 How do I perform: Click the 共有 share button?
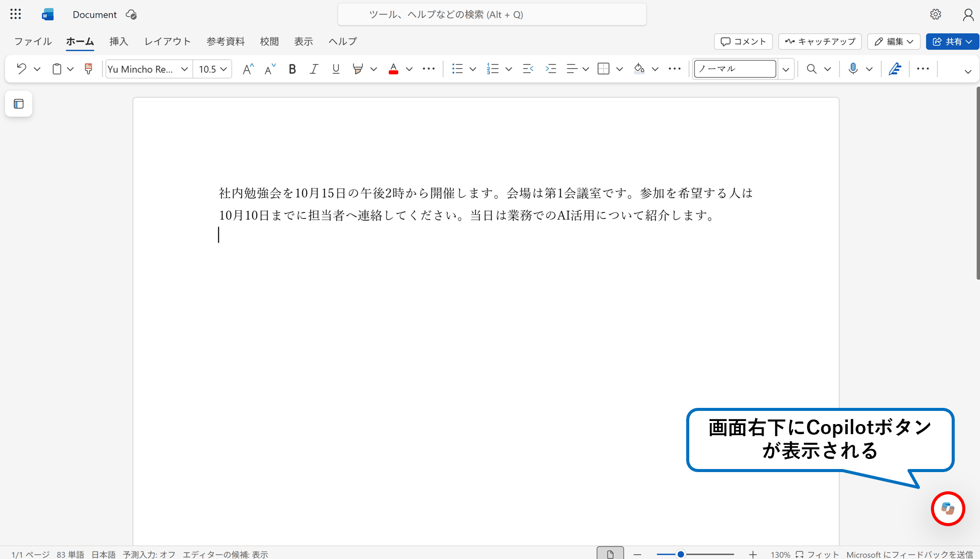[952, 41]
